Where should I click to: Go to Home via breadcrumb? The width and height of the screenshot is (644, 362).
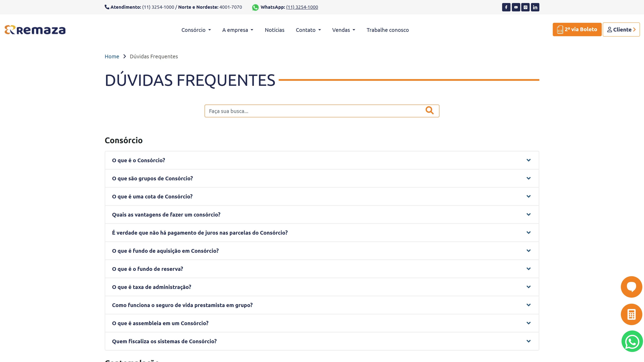point(112,56)
